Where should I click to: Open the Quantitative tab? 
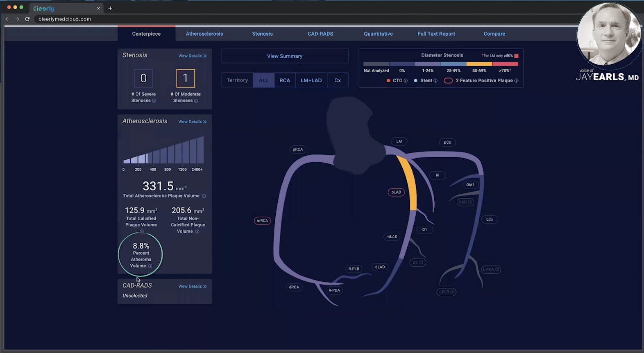(x=378, y=34)
